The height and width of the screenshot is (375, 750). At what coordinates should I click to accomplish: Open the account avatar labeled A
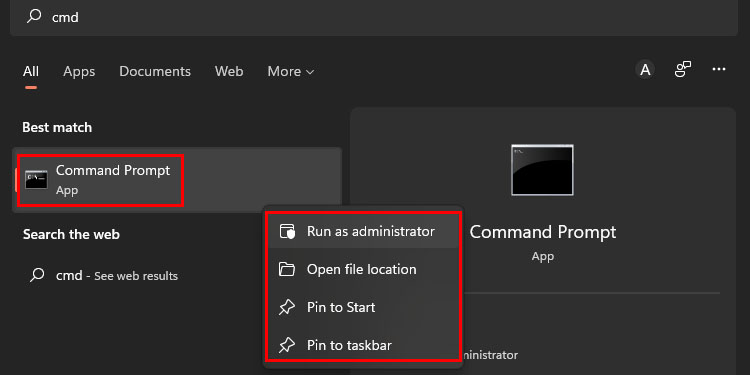pyautogui.click(x=645, y=70)
